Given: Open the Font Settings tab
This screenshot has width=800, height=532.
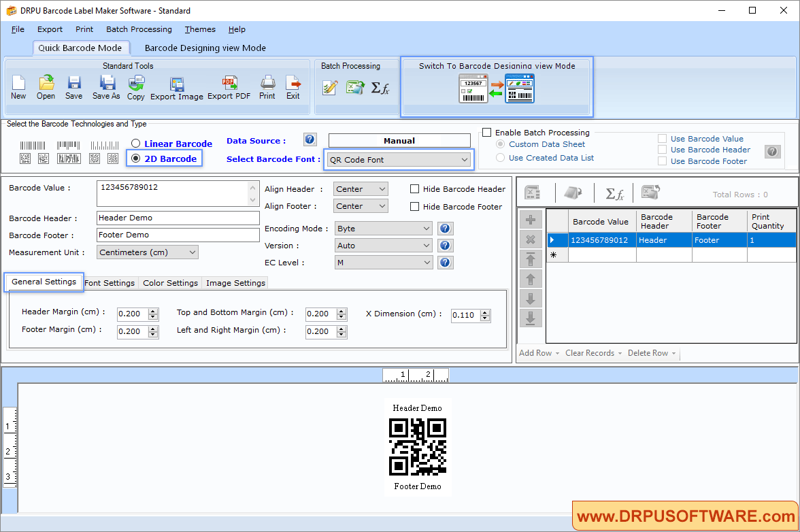Looking at the screenshot, I should [110, 283].
